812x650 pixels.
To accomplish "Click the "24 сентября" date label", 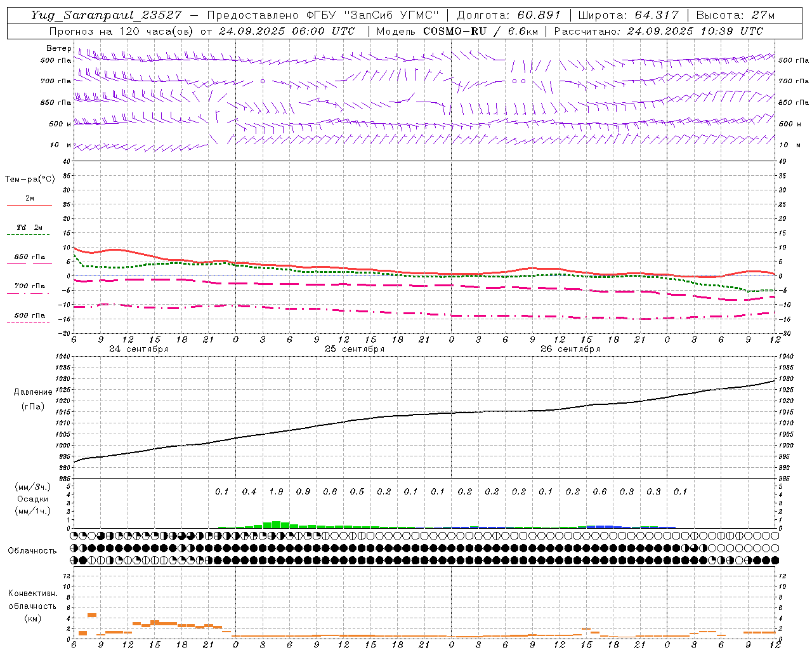I will point(138,349).
